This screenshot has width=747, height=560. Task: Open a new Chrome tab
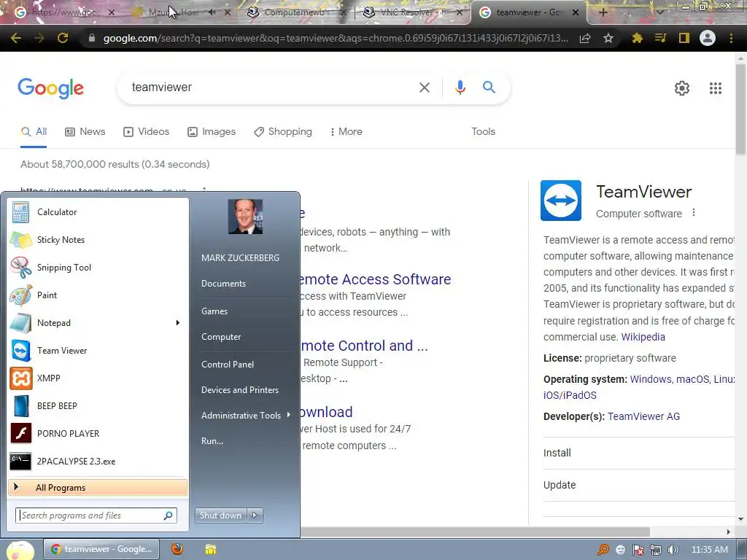pyautogui.click(x=603, y=12)
